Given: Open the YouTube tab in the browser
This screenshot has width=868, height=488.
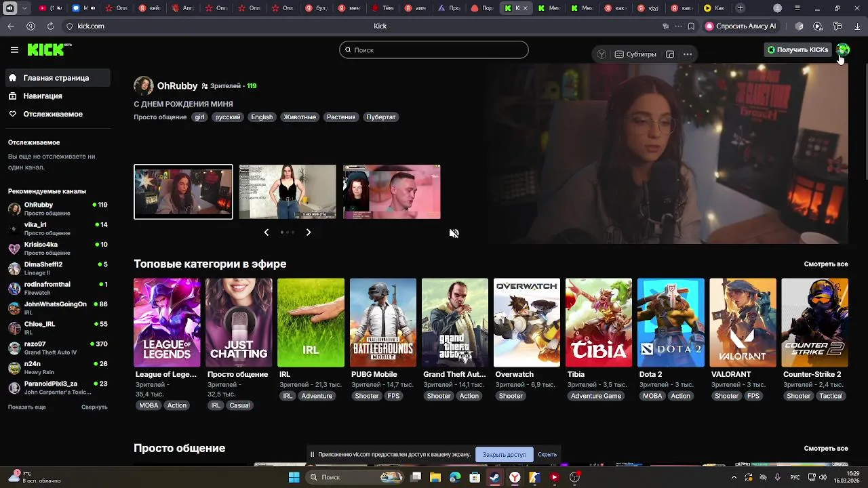Looking at the screenshot, I should (x=50, y=8).
